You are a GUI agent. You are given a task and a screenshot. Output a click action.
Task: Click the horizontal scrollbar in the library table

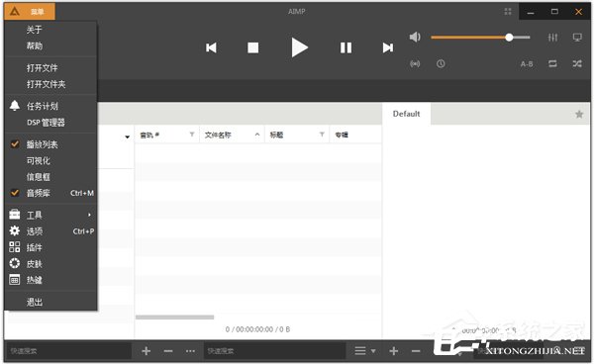pyautogui.click(x=174, y=318)
